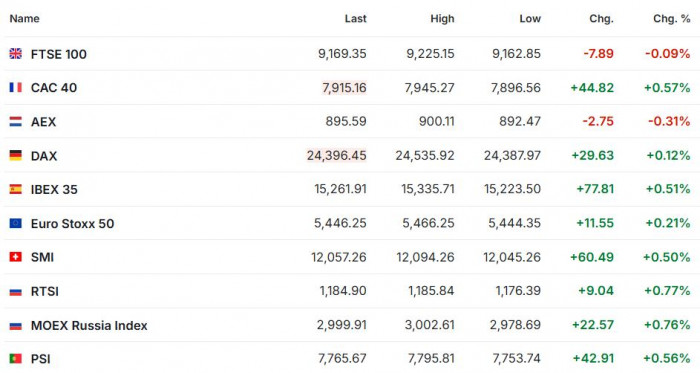700x373 pixels.
Task: Open the Euro Stoxx 50 link
Action: tap(72, 224)
